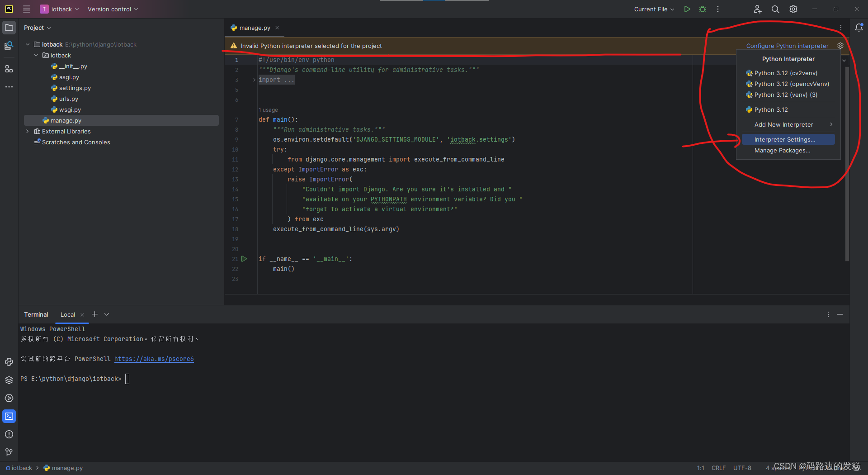The width and height of the screenshot is (868, 475).
Task: Expand the External Libraries node
Action: click(x=27, y=131)
